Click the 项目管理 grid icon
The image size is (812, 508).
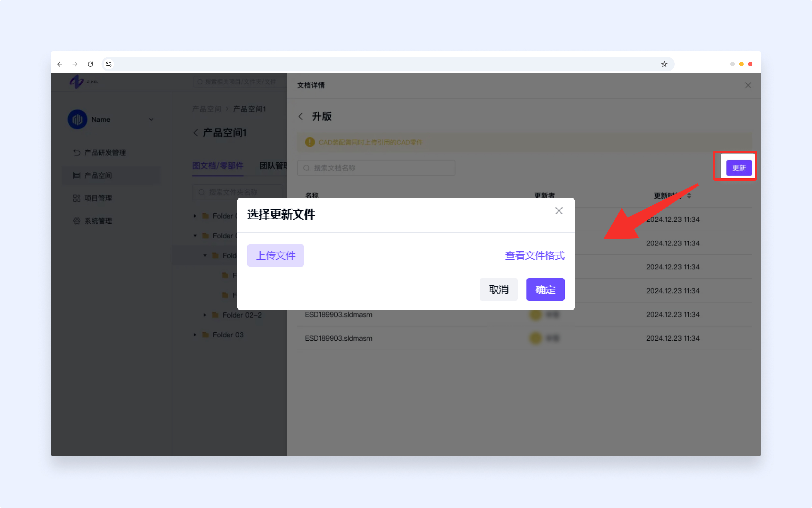click(x=77, y=198)
